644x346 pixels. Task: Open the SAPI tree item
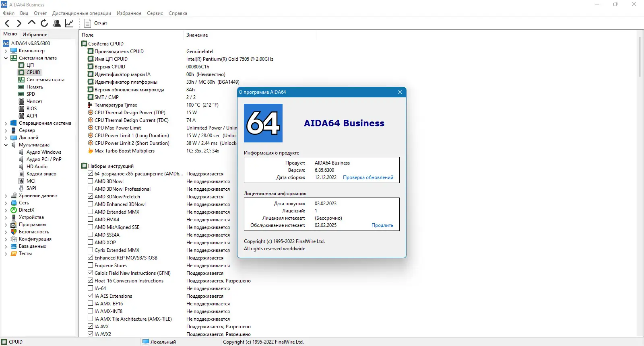(31, 188)
